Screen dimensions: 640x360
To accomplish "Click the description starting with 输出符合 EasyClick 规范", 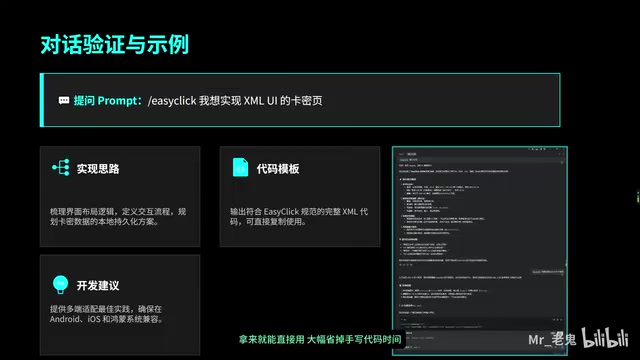I will click(x=299, y=216).
